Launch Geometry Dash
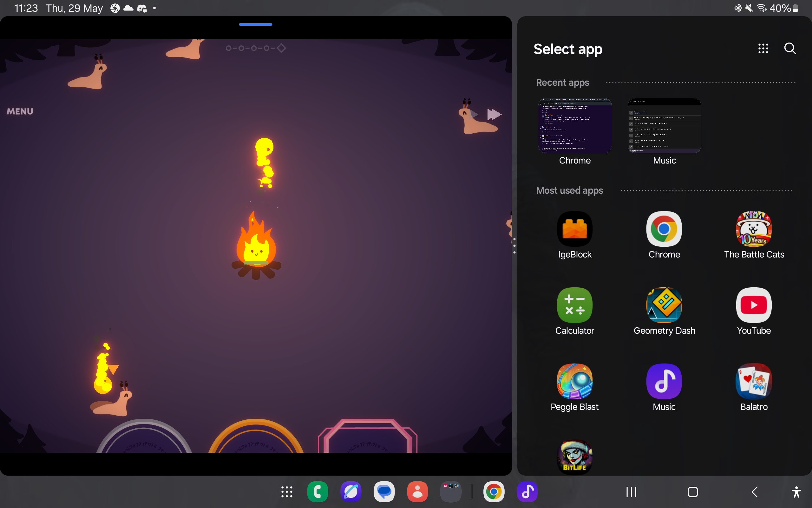The image size is (812, 508). 664,305
